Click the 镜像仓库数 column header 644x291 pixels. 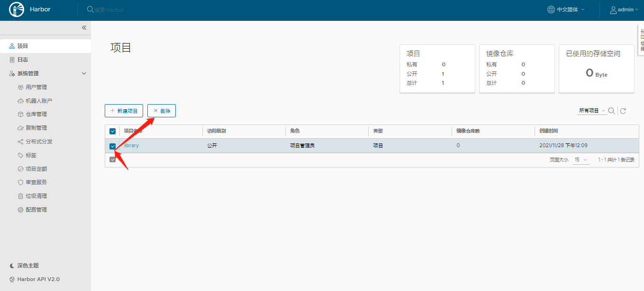pyautogui.click(x=469, y=131)
